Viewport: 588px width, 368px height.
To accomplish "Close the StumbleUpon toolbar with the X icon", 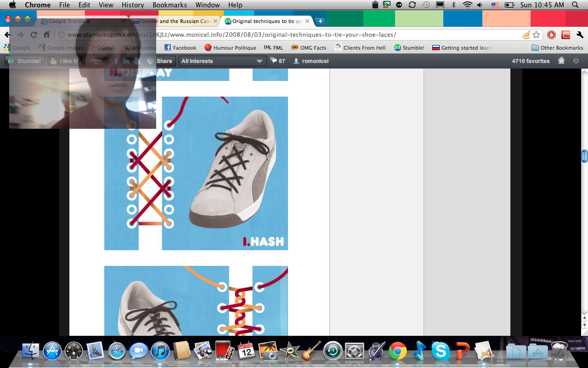I will pos(576,61).
